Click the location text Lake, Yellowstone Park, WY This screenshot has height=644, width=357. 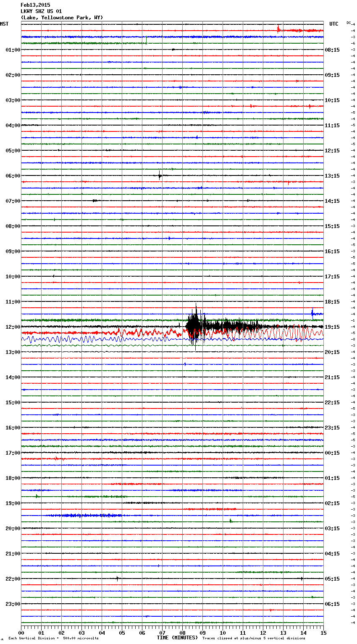pyautogui.click(x=62, y=18)
